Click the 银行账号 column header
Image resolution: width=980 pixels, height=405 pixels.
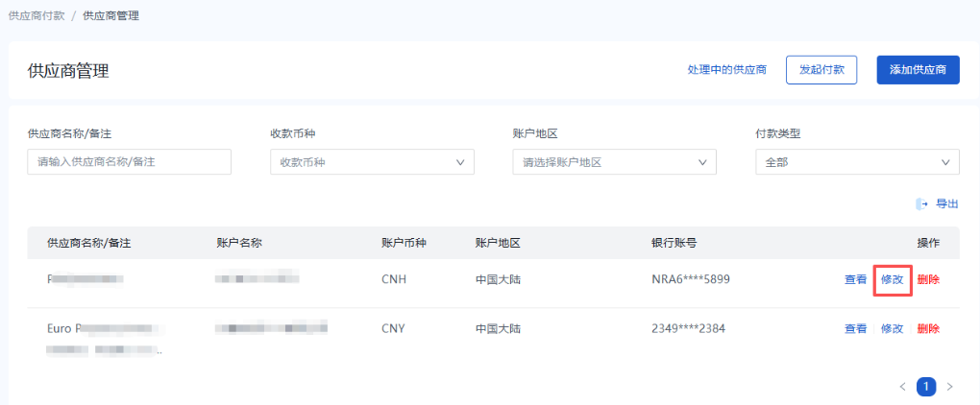click(x=674, y=244)
